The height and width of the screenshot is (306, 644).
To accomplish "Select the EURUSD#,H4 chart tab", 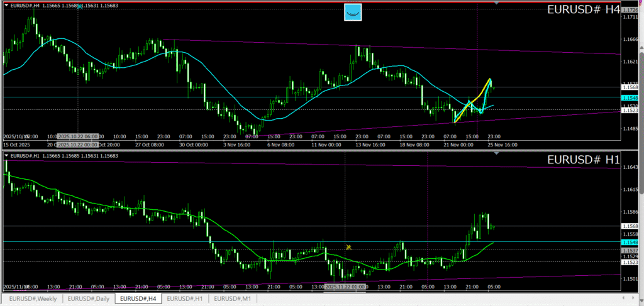I will pos(139,298).
